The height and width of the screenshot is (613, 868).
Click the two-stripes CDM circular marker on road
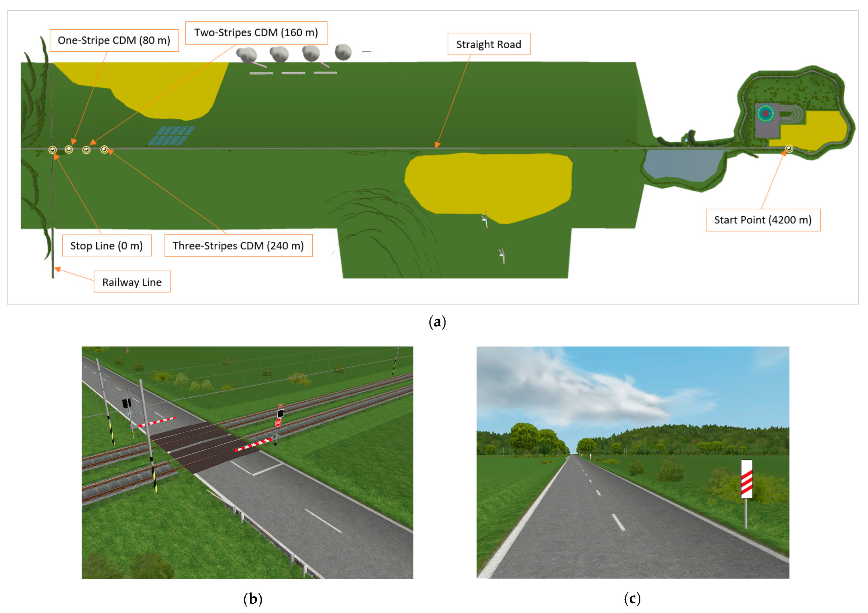(x=87, y=150)
